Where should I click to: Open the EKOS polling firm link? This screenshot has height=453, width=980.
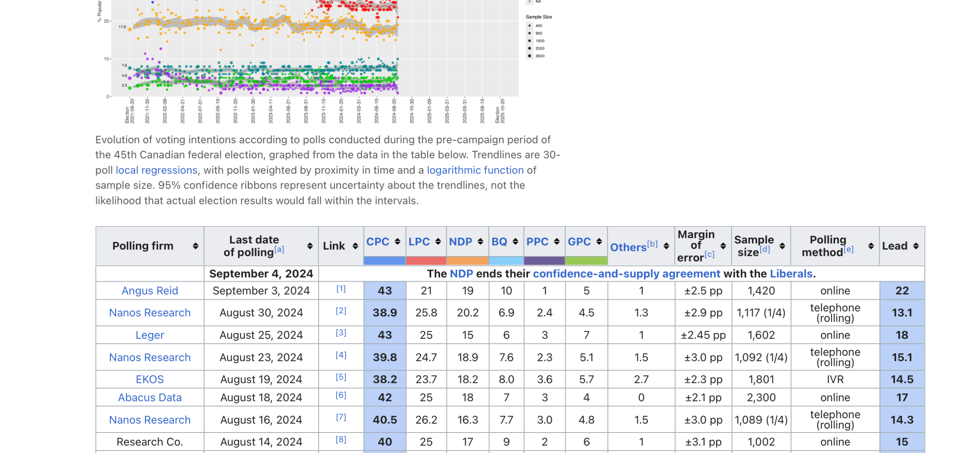pyautogui.click(x=150, y=379)
